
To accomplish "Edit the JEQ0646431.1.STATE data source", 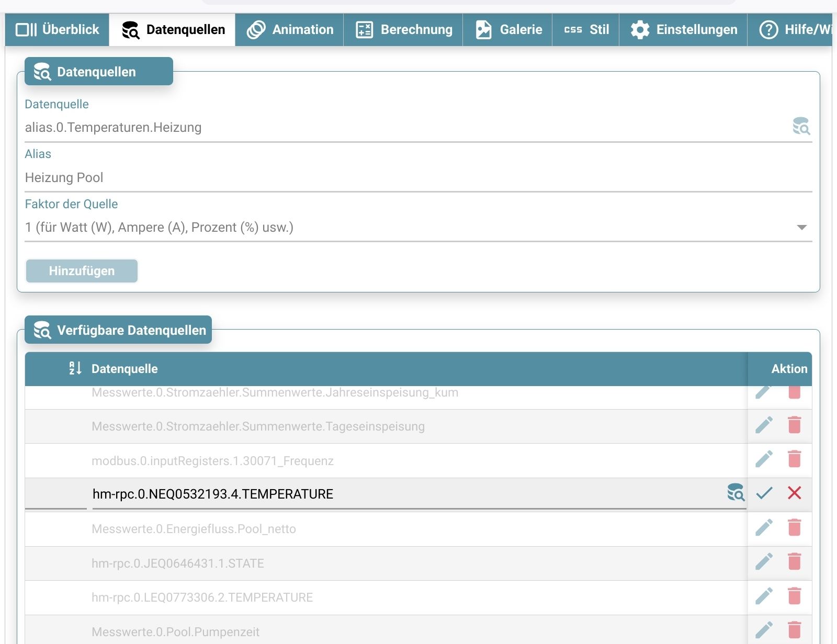I will point(764,562).
